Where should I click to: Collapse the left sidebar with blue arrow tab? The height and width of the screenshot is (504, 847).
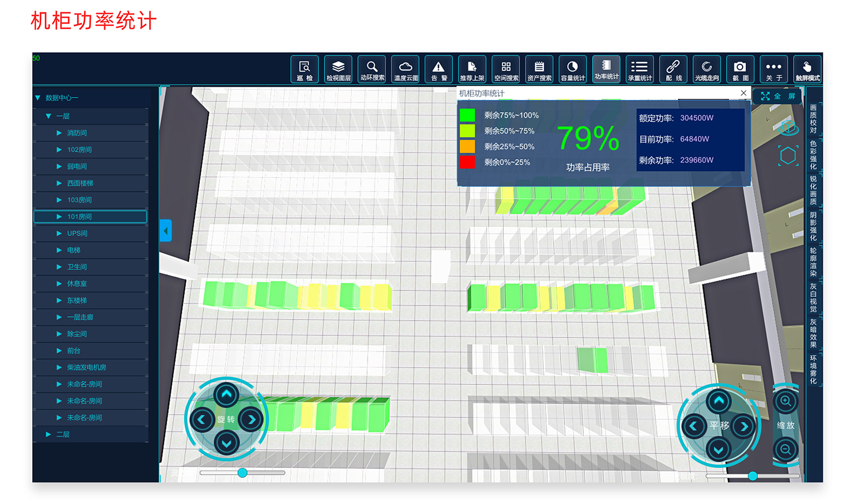pyautogui.click(x=165, y=231)
